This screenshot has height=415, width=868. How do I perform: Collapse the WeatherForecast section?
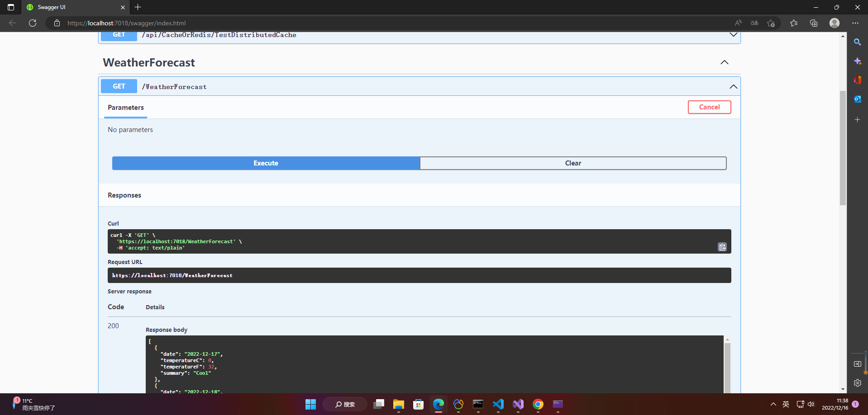(725, 62)
